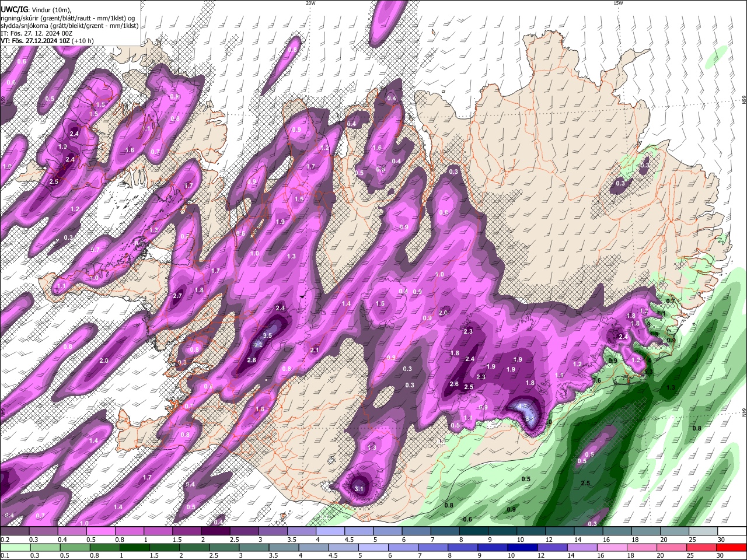This screenshot has width=747, height=560.
Task: Pick the dark teal 8–9 snow scale swatch
Action: pos(473,531)
